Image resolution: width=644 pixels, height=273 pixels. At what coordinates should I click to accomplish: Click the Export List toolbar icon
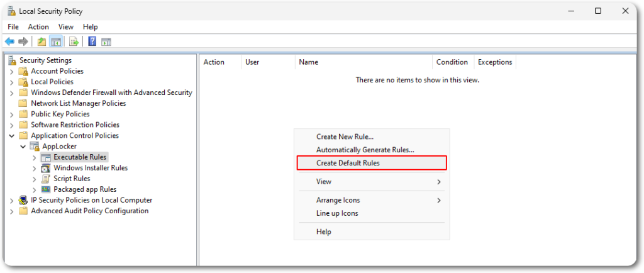coord(74,42)
